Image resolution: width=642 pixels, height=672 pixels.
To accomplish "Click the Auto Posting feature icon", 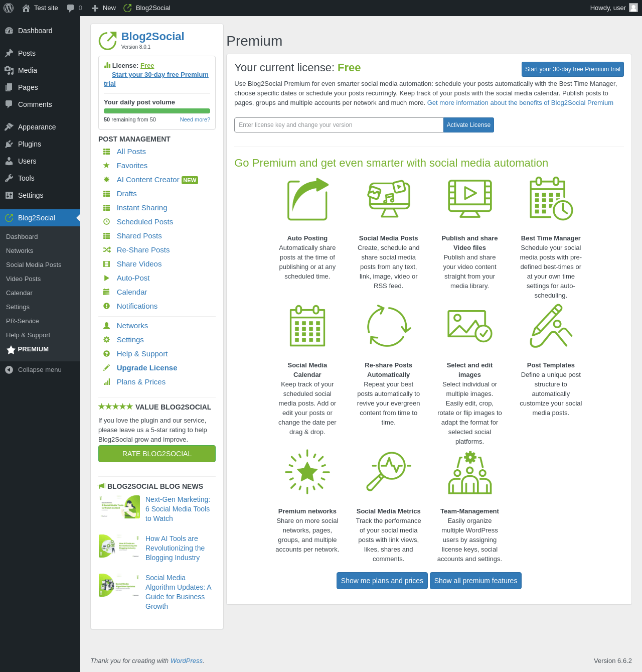I will tap(307, 199).
